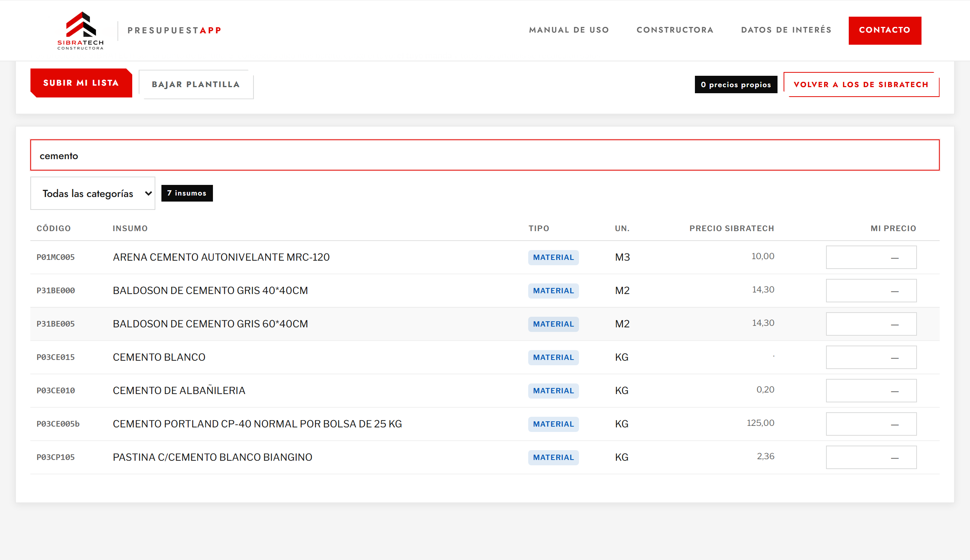Open the PresupuestApp home link
This screenshot has height=560, width=970.
pyautogui.click(x=175, y=30)
